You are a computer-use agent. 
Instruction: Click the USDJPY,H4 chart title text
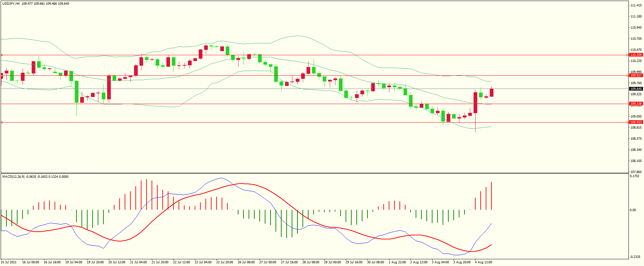(x=11, y=4)
